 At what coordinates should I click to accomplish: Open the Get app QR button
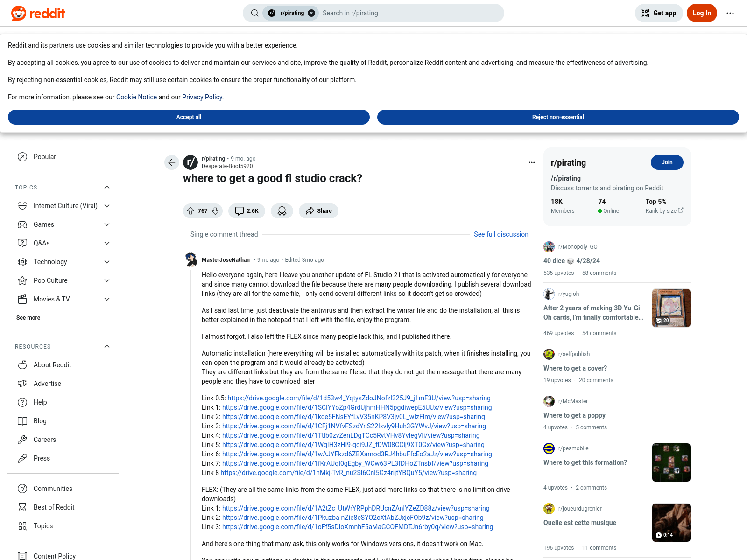[x=659, y=13]
